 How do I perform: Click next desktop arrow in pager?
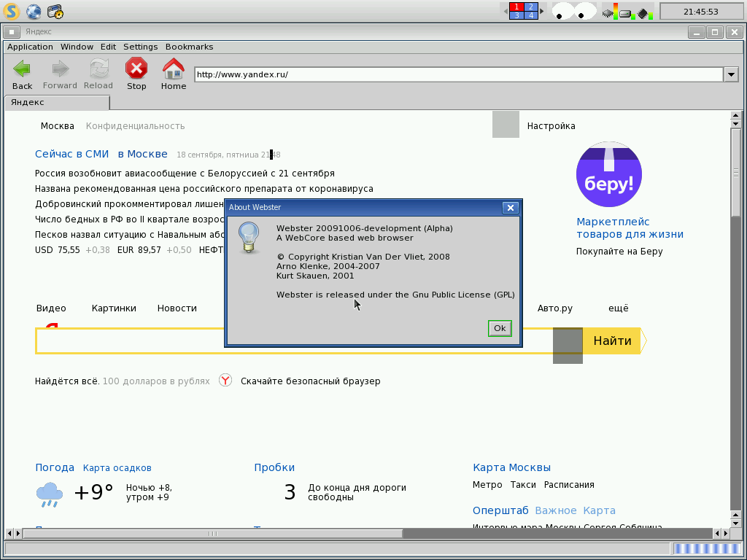point(541,11)
